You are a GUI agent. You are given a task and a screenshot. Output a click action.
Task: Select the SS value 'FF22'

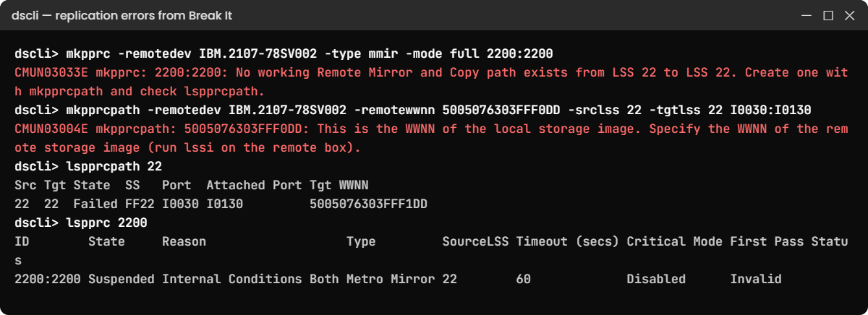[x=140, y=204]
